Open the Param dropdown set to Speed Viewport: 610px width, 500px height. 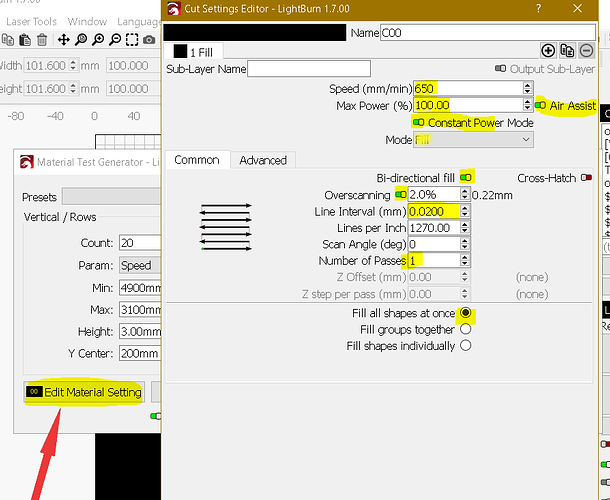(139, 266)
